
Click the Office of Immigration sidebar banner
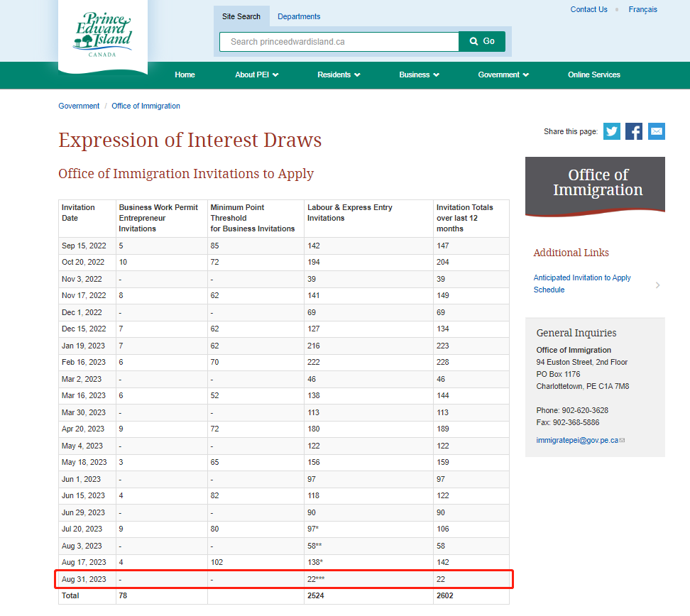point(595,186)
